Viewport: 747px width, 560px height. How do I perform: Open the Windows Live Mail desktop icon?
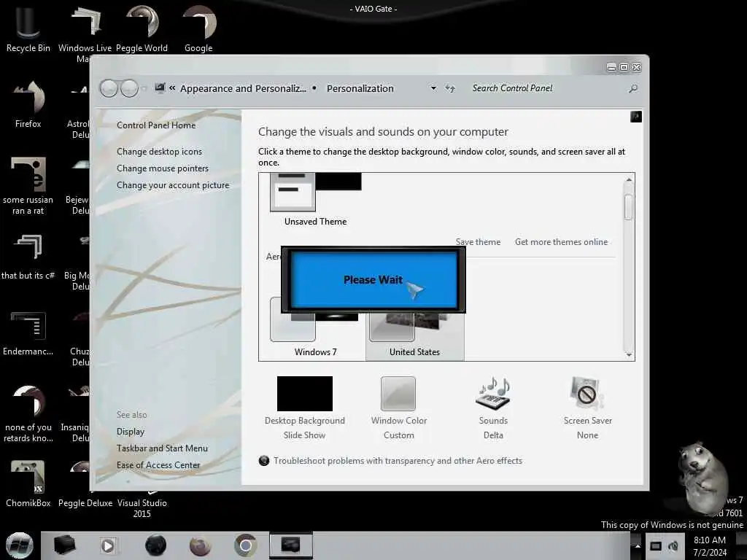[85, 34]
